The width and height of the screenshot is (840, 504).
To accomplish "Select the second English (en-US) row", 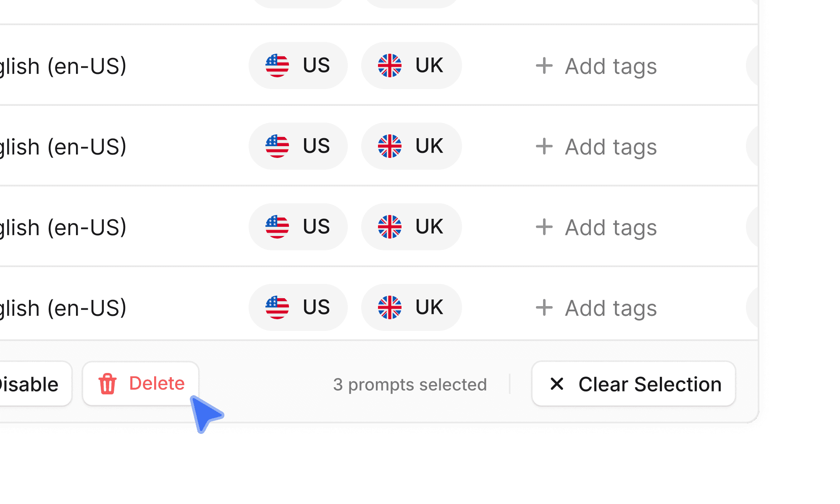I will 63,146.
